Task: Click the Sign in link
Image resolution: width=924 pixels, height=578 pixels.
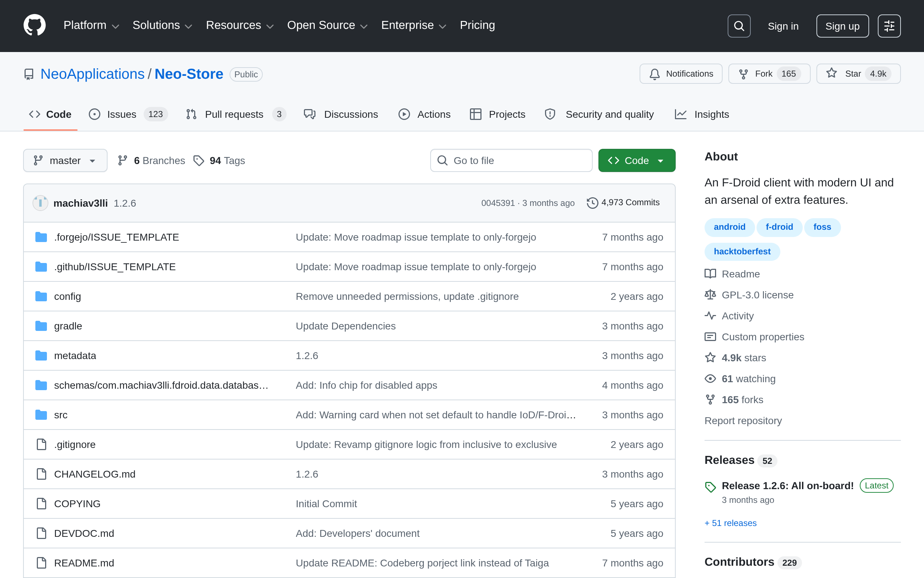Action: click(783, 26)
